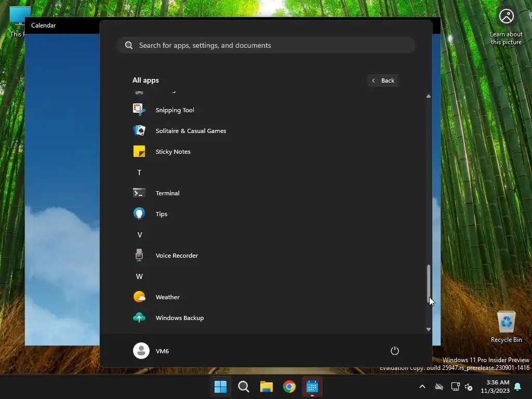This screenshot has width=532, height=399.
Task: Launch the Terminal app icon
Action: (139, 193)
